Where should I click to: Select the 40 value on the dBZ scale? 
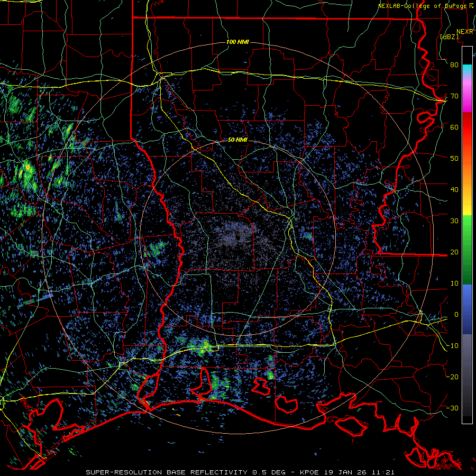click(454, 190)
